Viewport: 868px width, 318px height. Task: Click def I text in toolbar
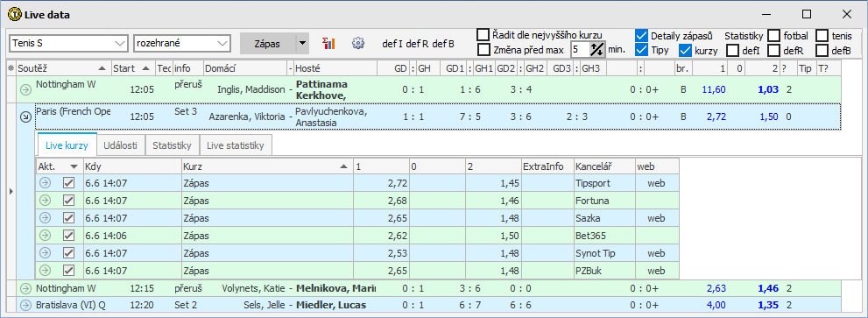(392, 43)
